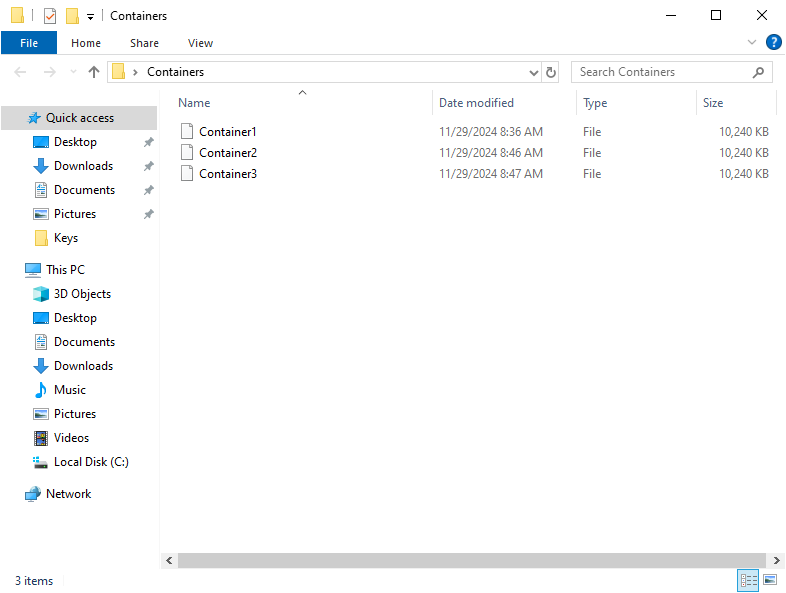Open Pictures under This PC
This screenshot has width=786, height=593.
coord(75,414)
